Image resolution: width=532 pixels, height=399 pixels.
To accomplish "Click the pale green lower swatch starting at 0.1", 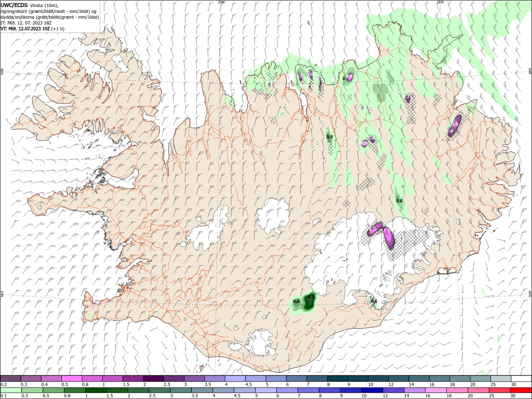I will pos(11,390).
